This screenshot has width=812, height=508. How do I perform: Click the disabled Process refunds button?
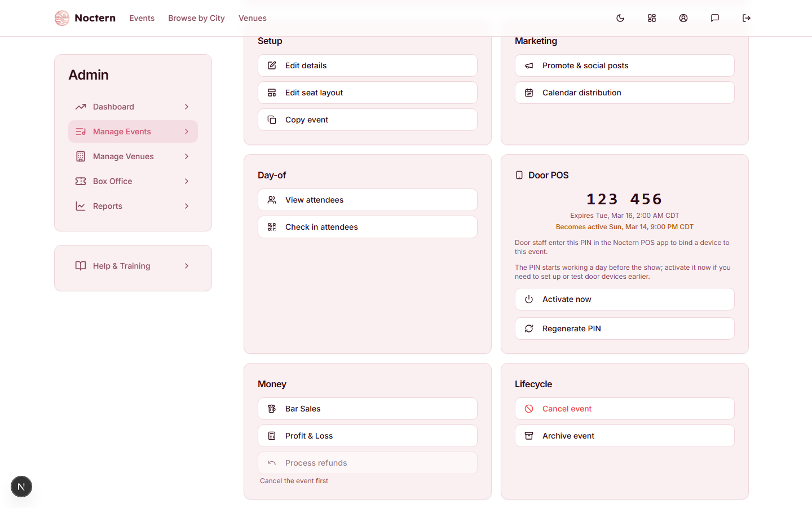[368, 463]
